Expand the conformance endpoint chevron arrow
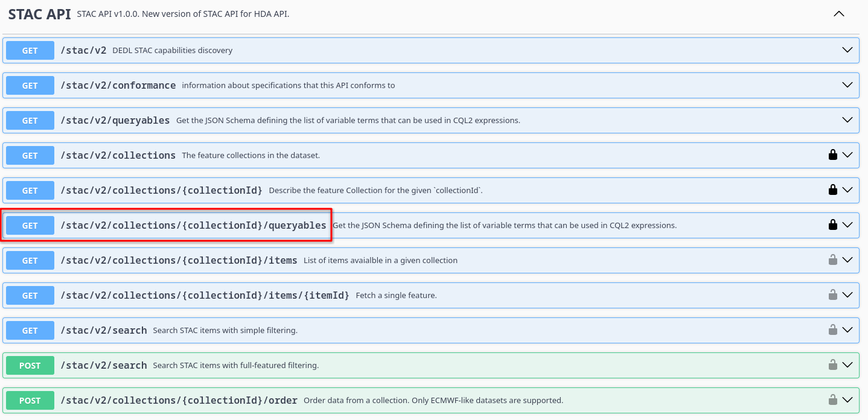This screenshot has width=868, height=420. (x=847, y=85)
